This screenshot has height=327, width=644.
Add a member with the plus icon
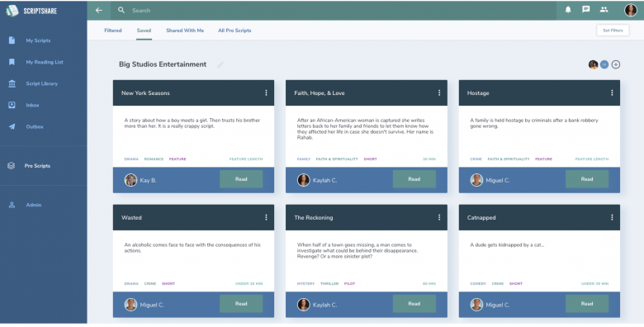pos(616,64)
